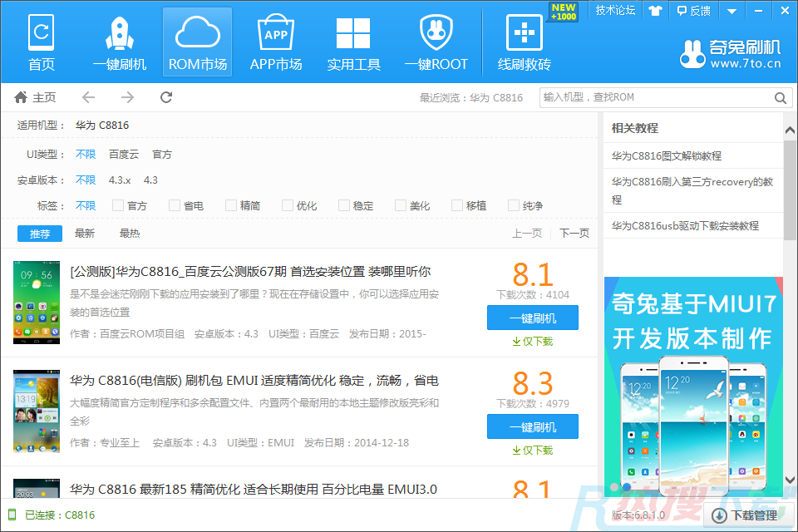
Task: Select 标签 不限 filter
Action: pos(86,205)
